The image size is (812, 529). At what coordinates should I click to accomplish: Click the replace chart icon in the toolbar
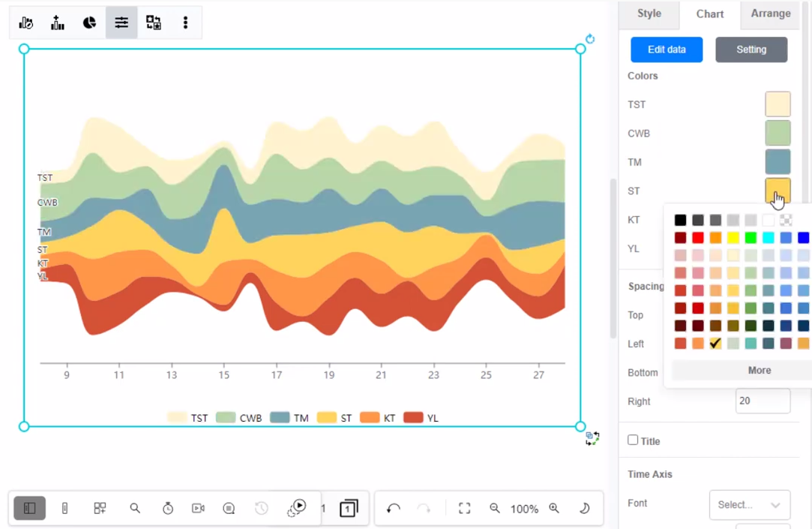point(153,23)
